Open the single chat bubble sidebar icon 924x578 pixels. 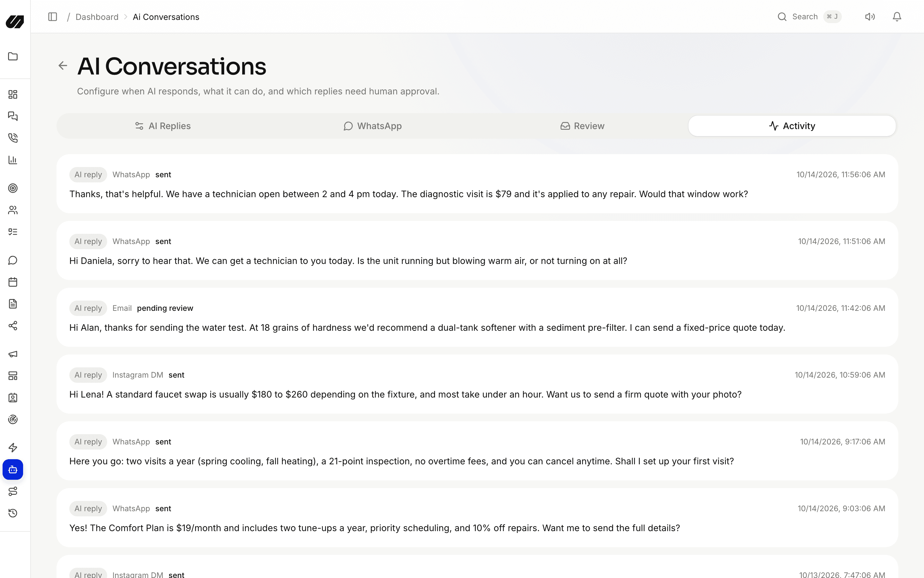point(13,260)
